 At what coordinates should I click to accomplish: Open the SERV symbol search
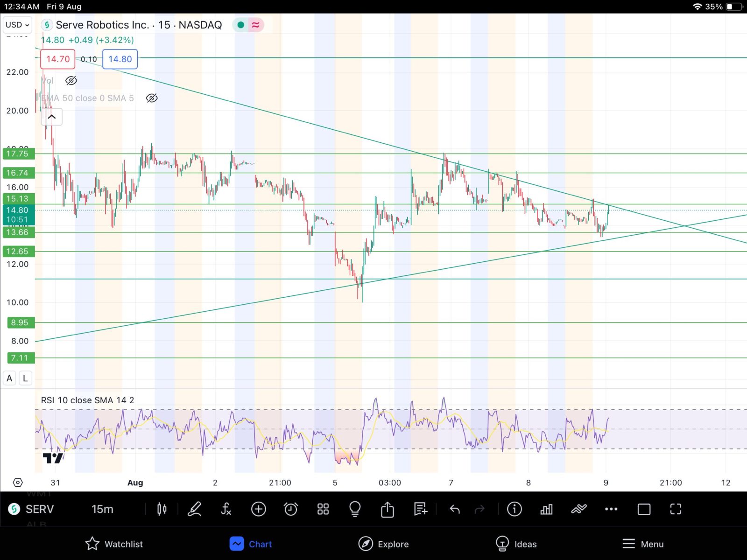[x=40, y=509]
